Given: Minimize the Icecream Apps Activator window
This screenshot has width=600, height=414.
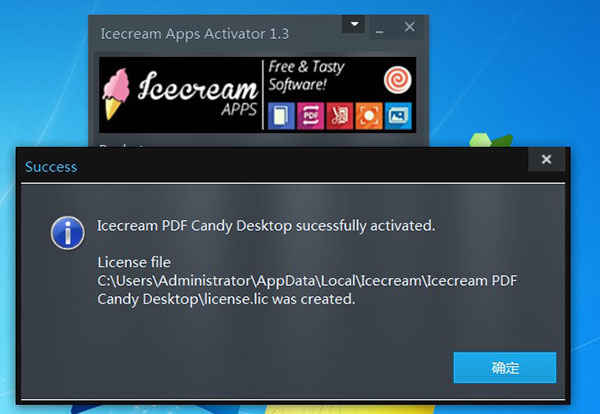Looking at the screenshot, I should coord(380,31).
